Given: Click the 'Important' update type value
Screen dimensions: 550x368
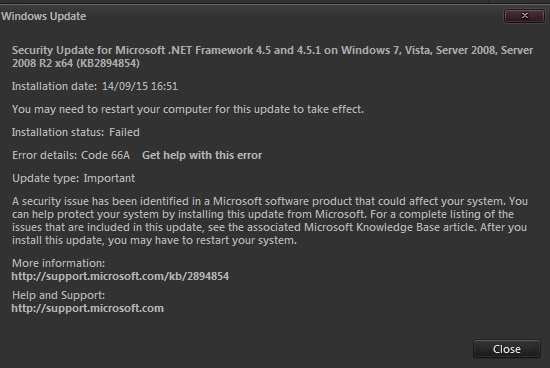Looking at the screenshot, I should coord(109,178).
